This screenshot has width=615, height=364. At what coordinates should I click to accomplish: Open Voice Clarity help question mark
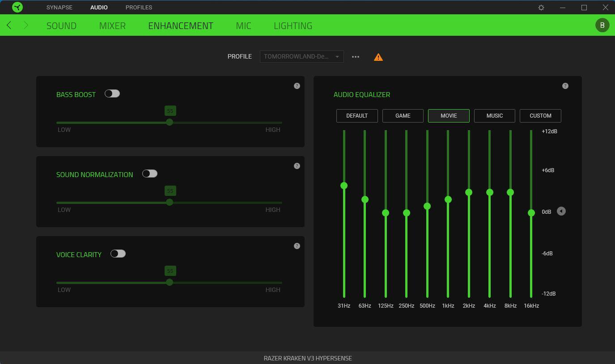[x=297, y=246]
